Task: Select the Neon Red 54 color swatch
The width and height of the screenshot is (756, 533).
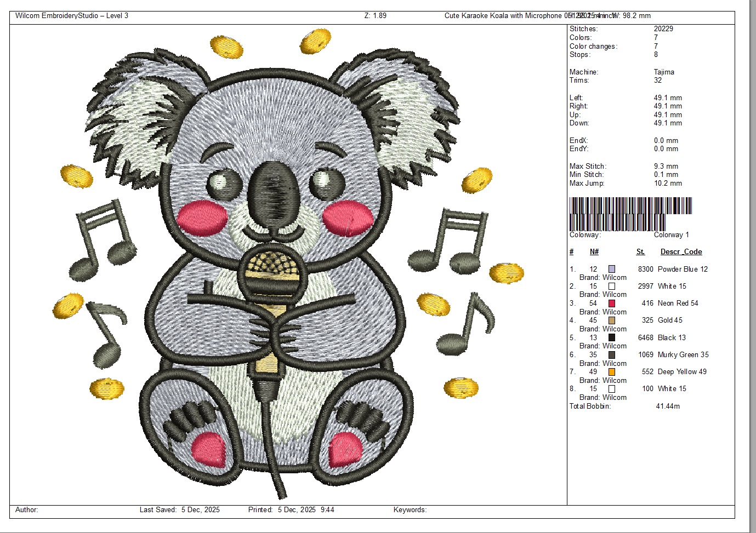Action: 612,303
